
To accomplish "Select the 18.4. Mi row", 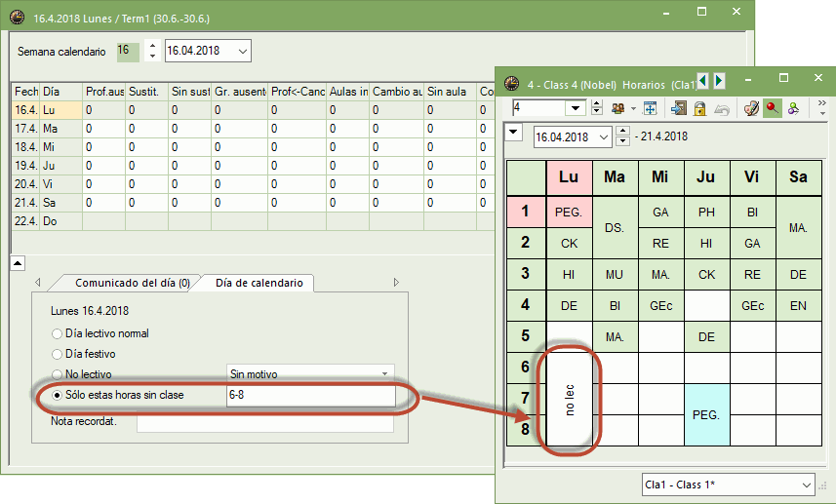I will 254,147.
